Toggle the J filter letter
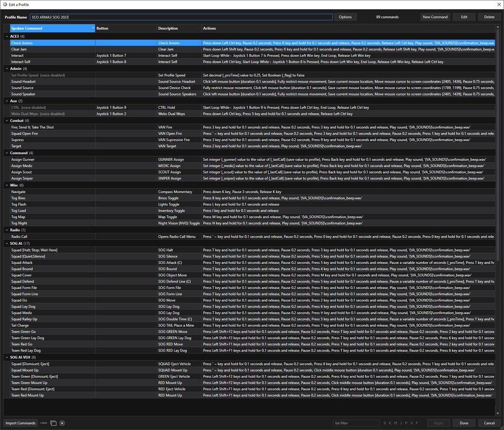 click(x=401, y=423)
